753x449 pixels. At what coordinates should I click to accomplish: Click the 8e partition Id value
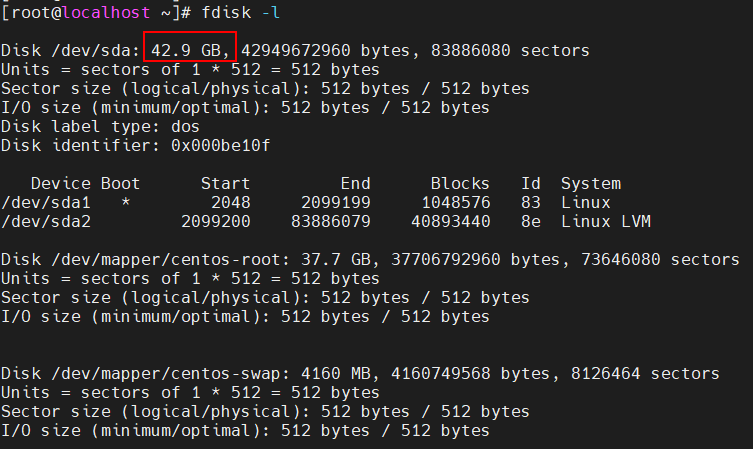click(x=531, y=221)
